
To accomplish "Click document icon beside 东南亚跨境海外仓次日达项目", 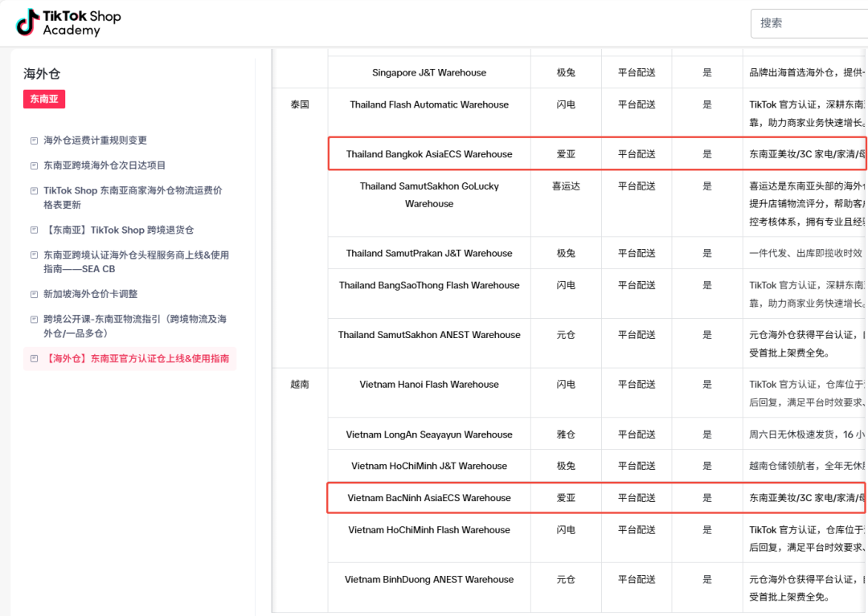I will point(35,165).
